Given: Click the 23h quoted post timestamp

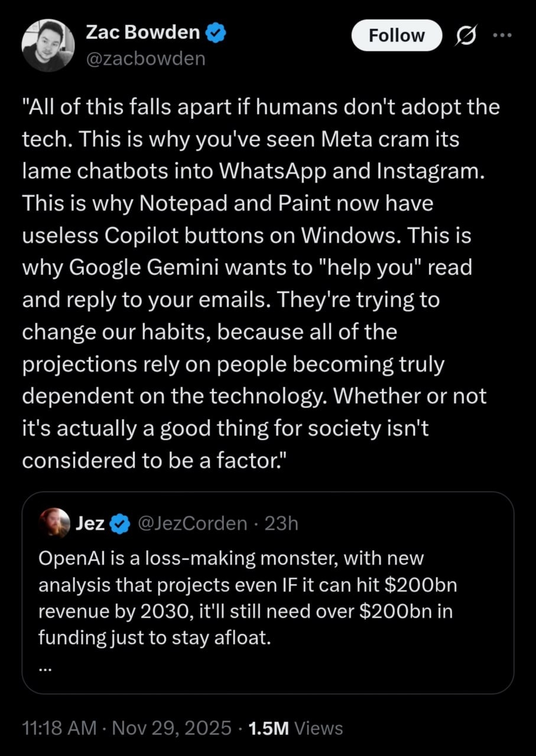Looking at the screenshot, I should coord(281,523).
